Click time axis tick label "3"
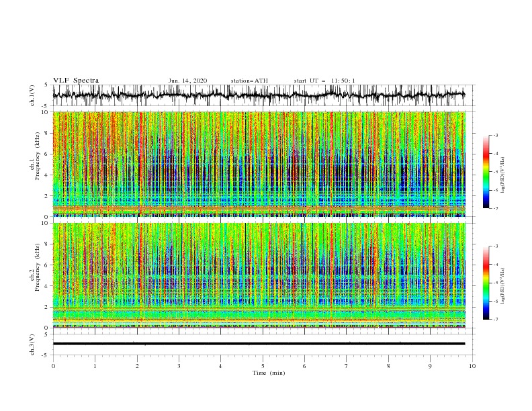Image resolution: width=532 pixels, height=411 pixels. [x=179, y=366]
